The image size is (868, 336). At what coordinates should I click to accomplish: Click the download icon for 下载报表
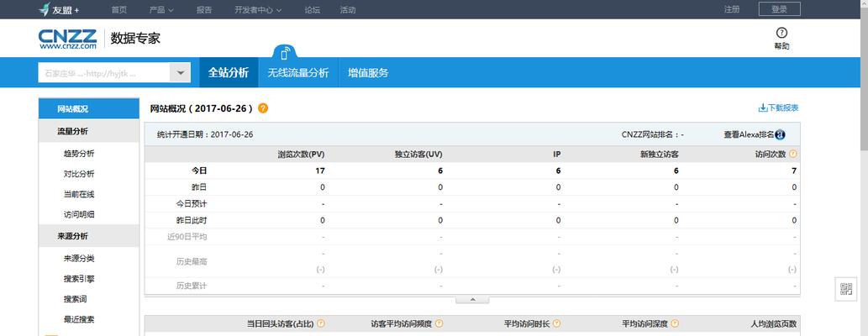click(762, 108)
